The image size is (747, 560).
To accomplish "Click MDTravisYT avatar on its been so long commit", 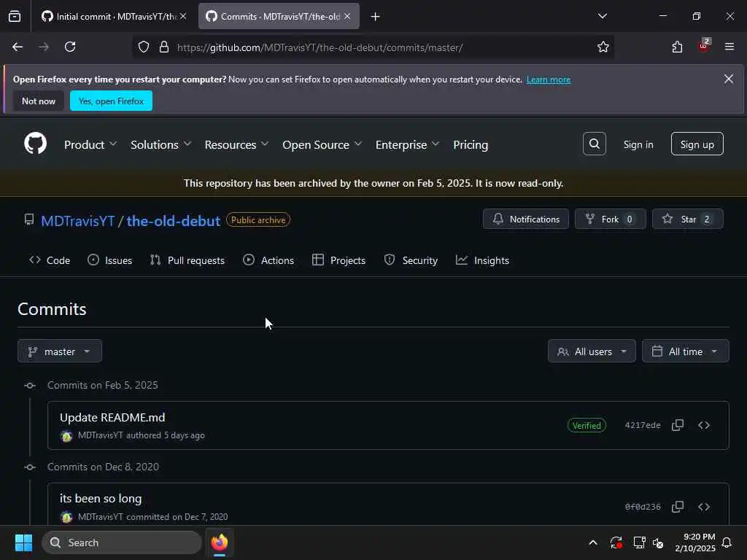I will point(66,517).
